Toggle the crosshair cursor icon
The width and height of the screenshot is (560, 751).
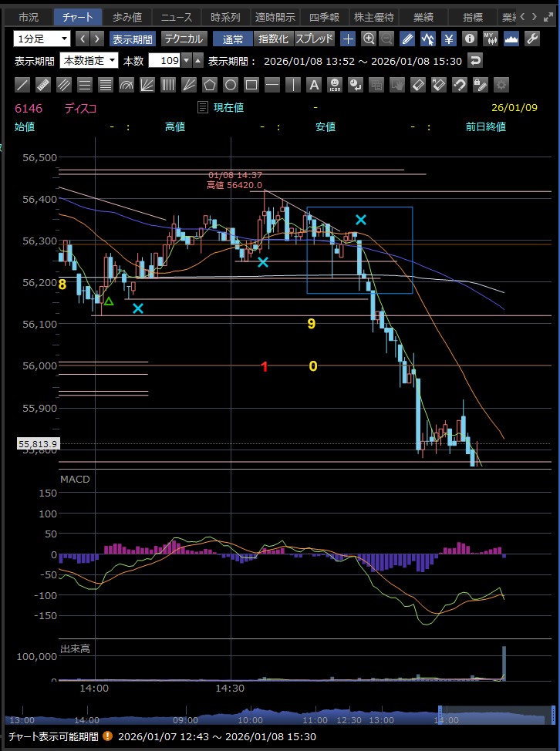coord(349,39)
